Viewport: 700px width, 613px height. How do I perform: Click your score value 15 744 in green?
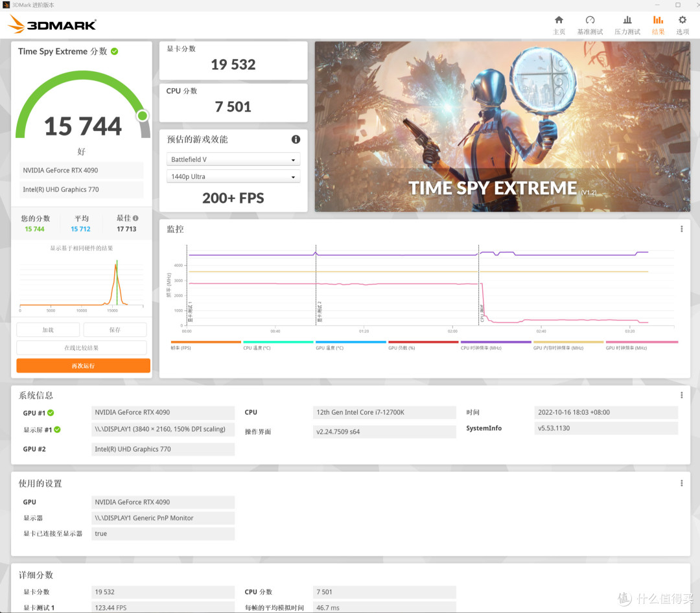(34, 229)
